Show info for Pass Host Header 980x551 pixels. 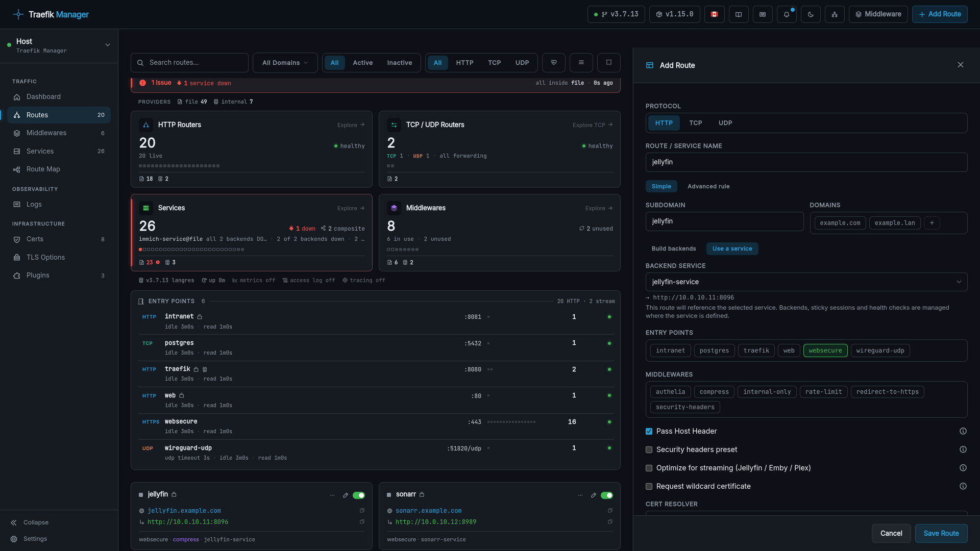coord(963,431)
